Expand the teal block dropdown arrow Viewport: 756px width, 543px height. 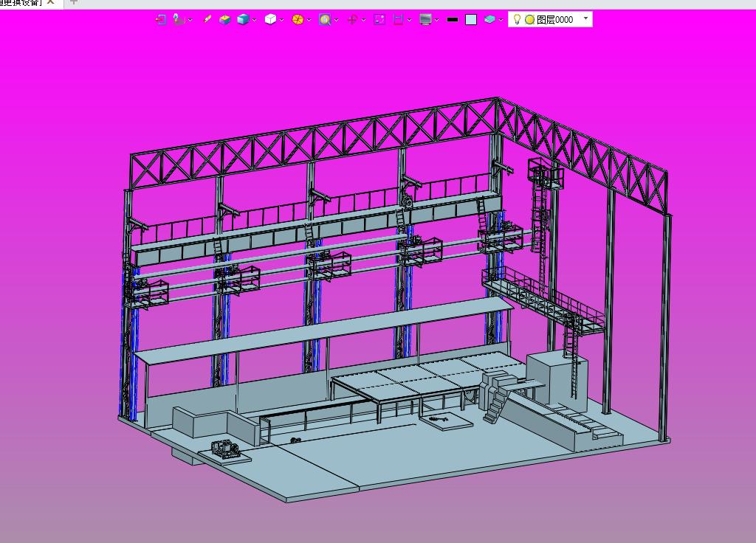pos(501,20)
